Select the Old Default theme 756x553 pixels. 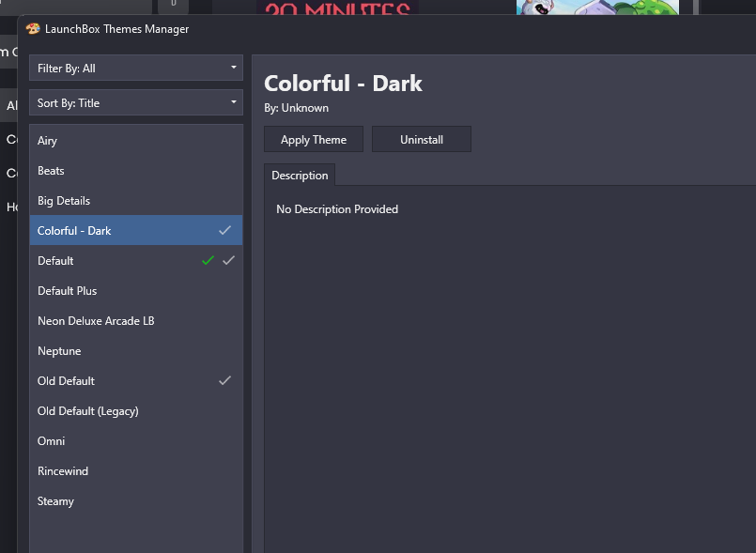point(136,381)
